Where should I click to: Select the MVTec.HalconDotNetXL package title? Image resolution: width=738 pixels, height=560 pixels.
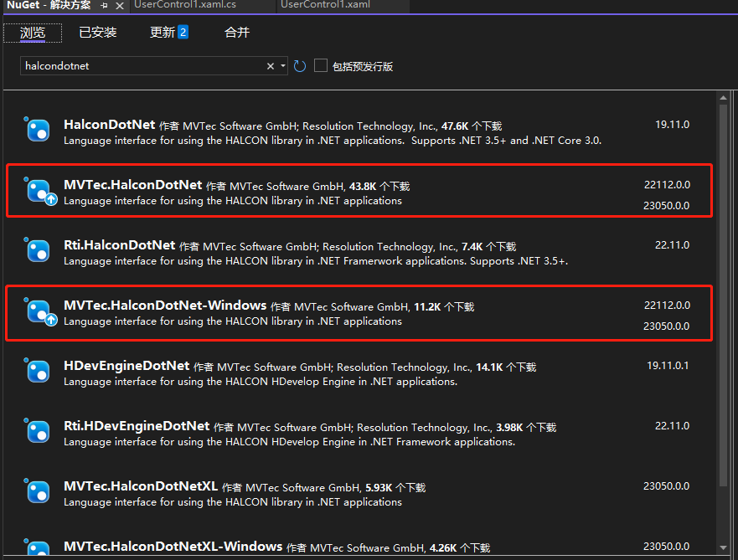pyautogui.click(x=141, y=486)
